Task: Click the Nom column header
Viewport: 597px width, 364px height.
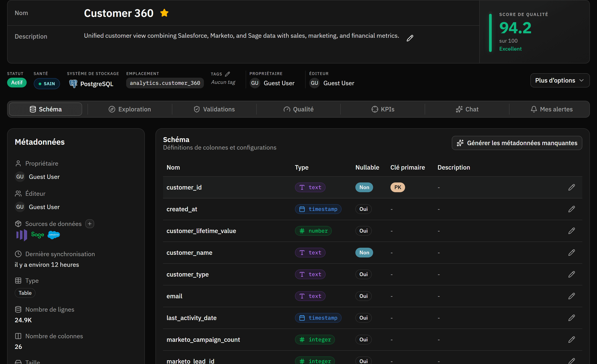Action: click(x=173, y=167)
